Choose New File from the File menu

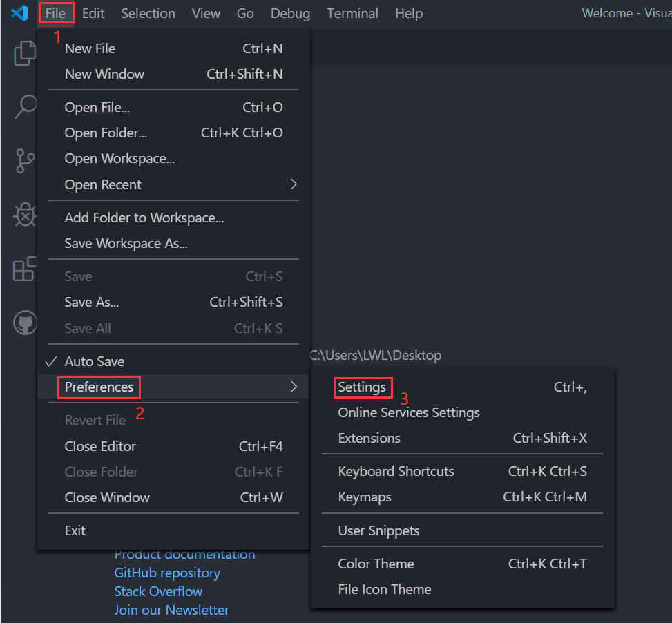pos(173,48)
